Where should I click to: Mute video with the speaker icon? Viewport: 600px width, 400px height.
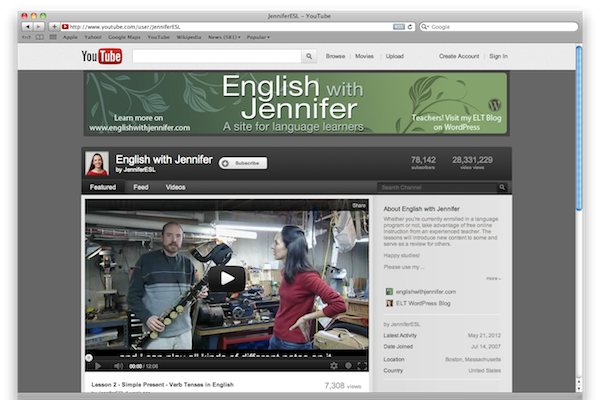118,366
